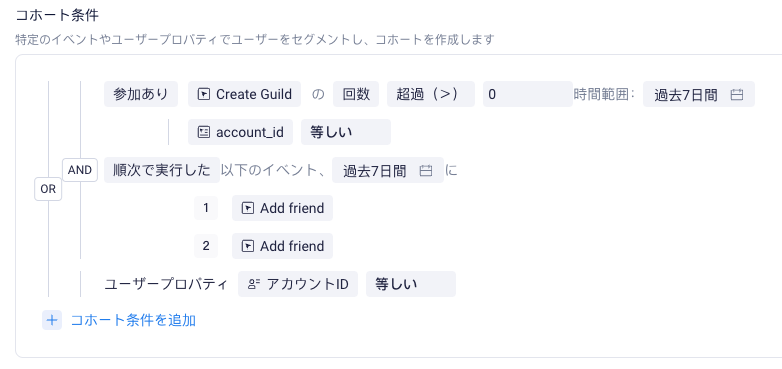Click the event icon beside Create Guild

point(203,94)
